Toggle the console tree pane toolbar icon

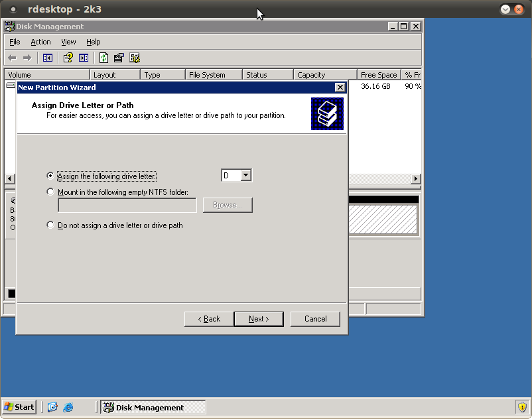coord(48,58)
